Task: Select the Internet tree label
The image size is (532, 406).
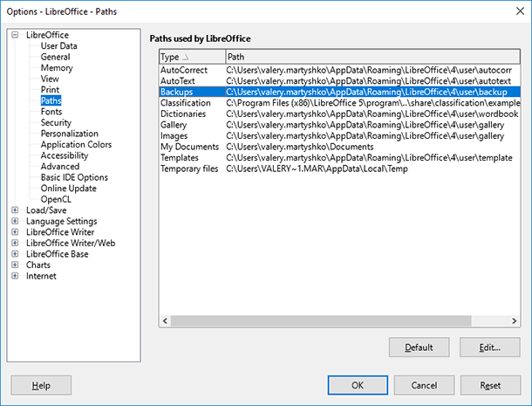Action: [x=41, y=276]
